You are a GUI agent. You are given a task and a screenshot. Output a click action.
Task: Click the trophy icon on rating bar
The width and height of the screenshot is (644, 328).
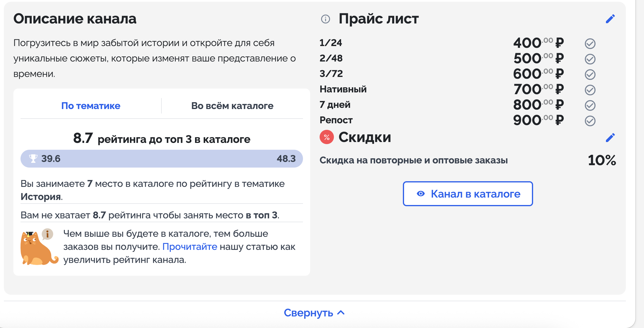pyautogui.click(x=33, y=159)
